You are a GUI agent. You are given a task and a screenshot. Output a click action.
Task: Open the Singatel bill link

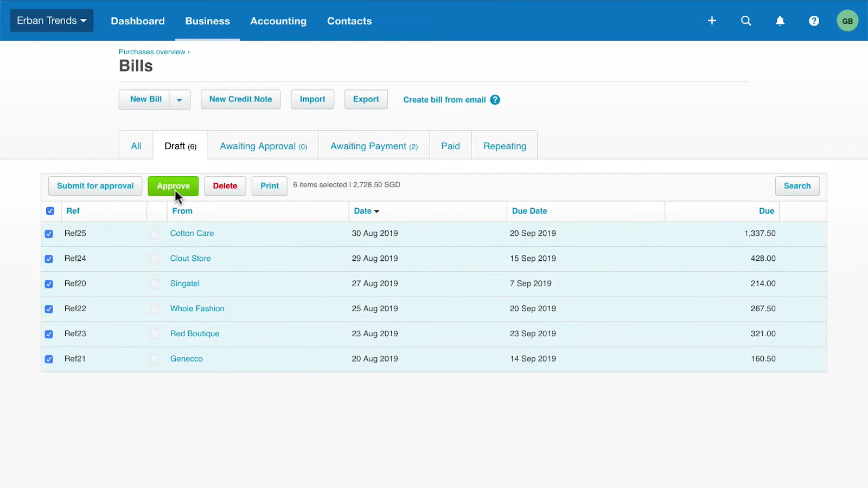tap(185, 284)
